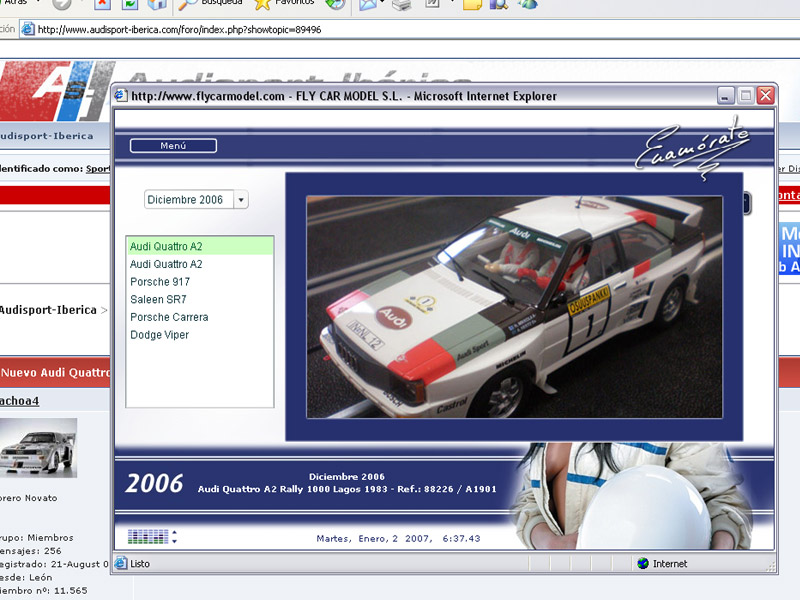Click the Research icon in IE toolbar

click(499, 4)
